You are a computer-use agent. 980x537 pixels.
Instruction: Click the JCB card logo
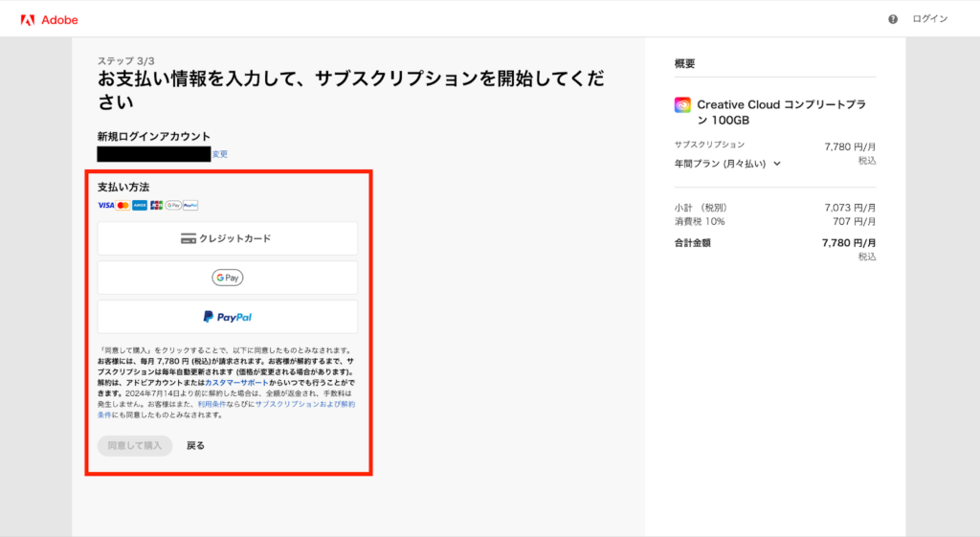coord(156,205)
